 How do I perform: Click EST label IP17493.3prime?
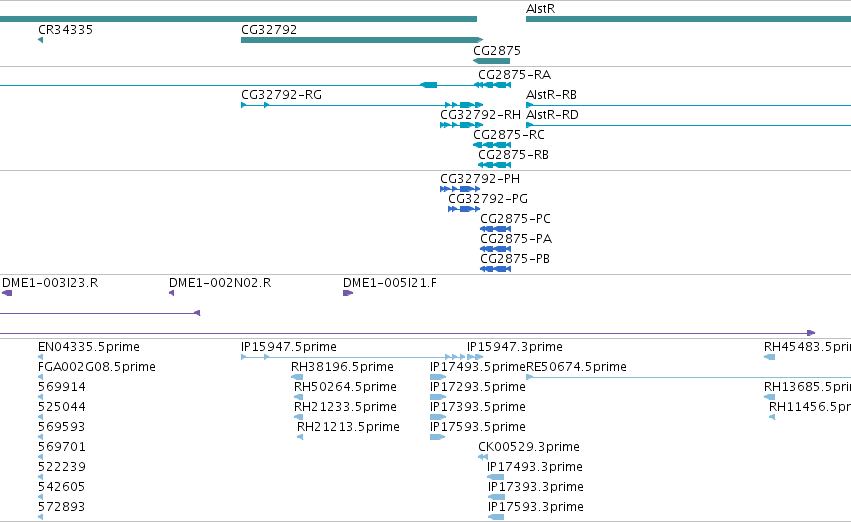pos(535,467)
